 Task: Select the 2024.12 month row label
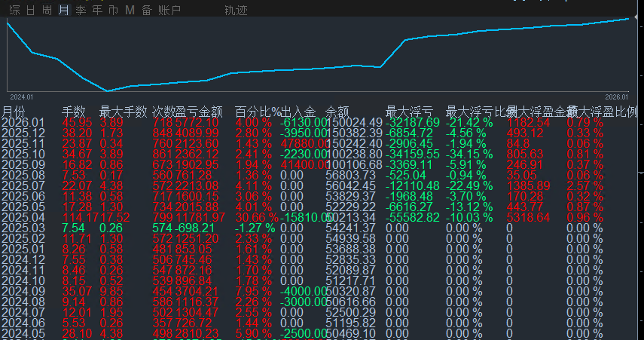[x=23, y=260]
